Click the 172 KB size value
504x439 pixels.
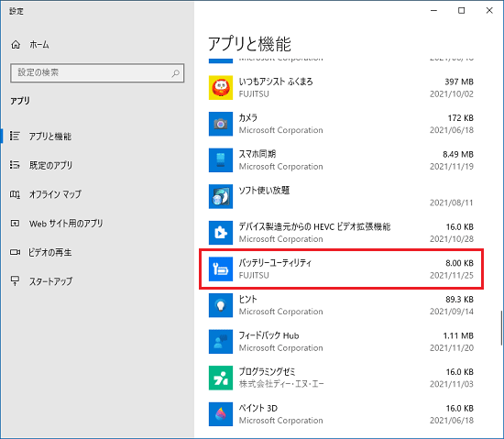coord(461,118)
